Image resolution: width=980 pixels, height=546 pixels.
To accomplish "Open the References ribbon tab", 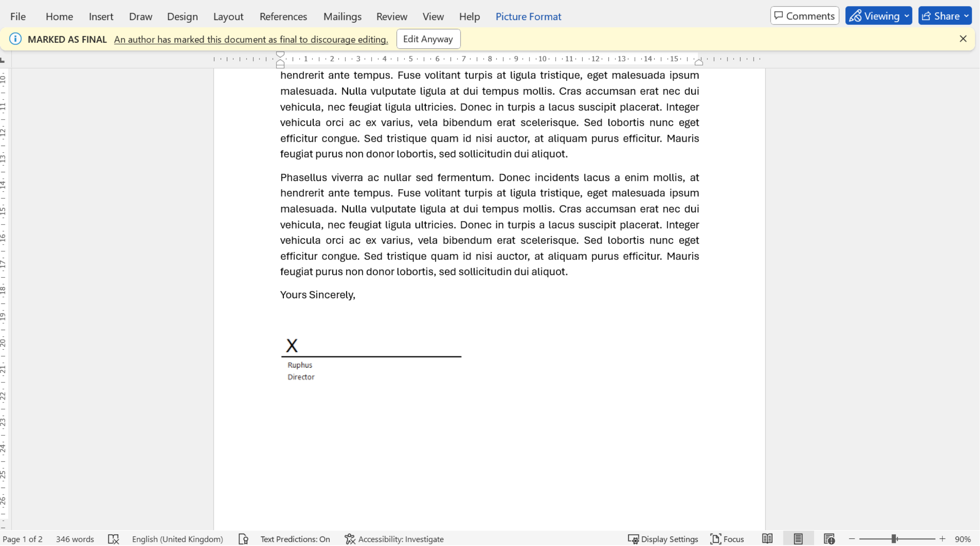I will pos(283,17).
